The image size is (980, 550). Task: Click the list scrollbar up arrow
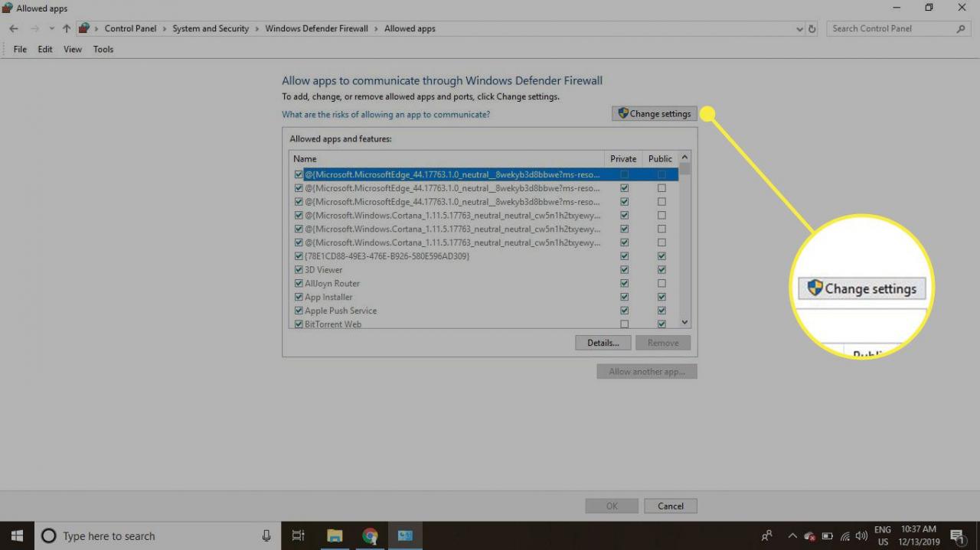pos(684,158)
